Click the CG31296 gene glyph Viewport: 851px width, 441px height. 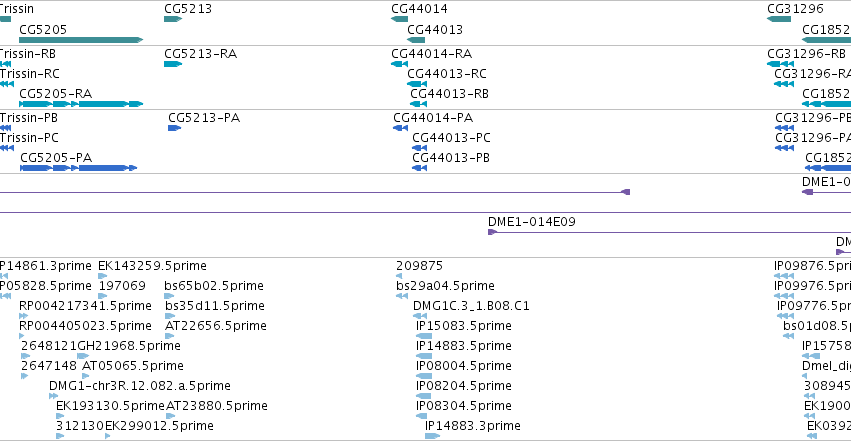coord(779,19)
